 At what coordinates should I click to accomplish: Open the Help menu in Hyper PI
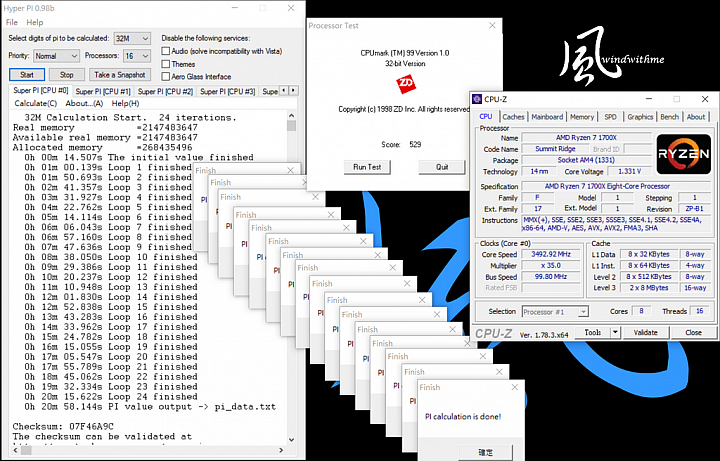[34, 22]
